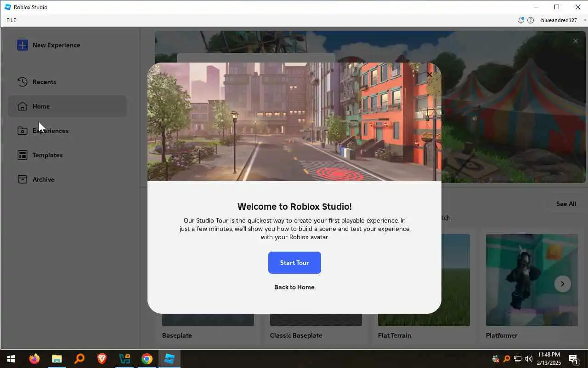The image size is (588, 368).
Task: Click the system volume speaker icon
Action: [x=529, y=359]
